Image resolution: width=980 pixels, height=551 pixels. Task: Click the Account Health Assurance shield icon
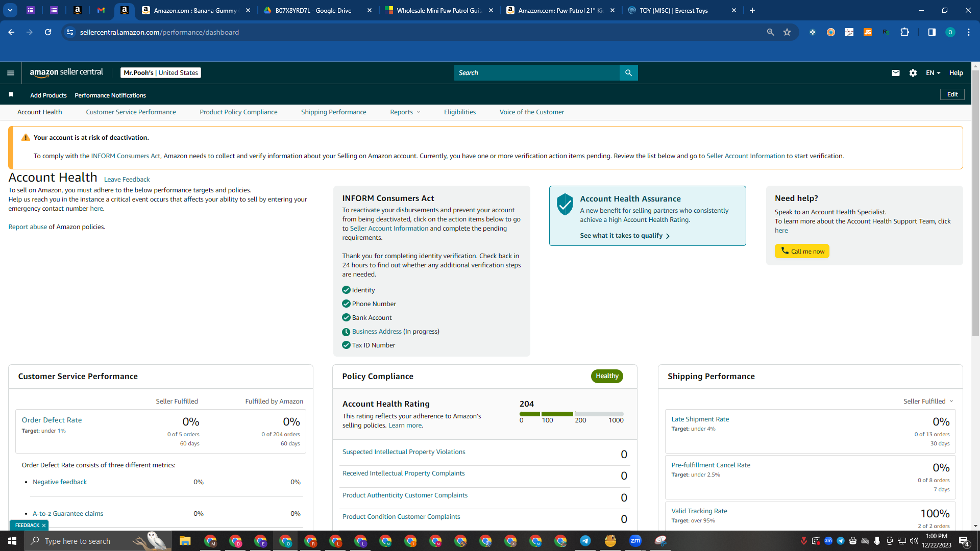565,204
